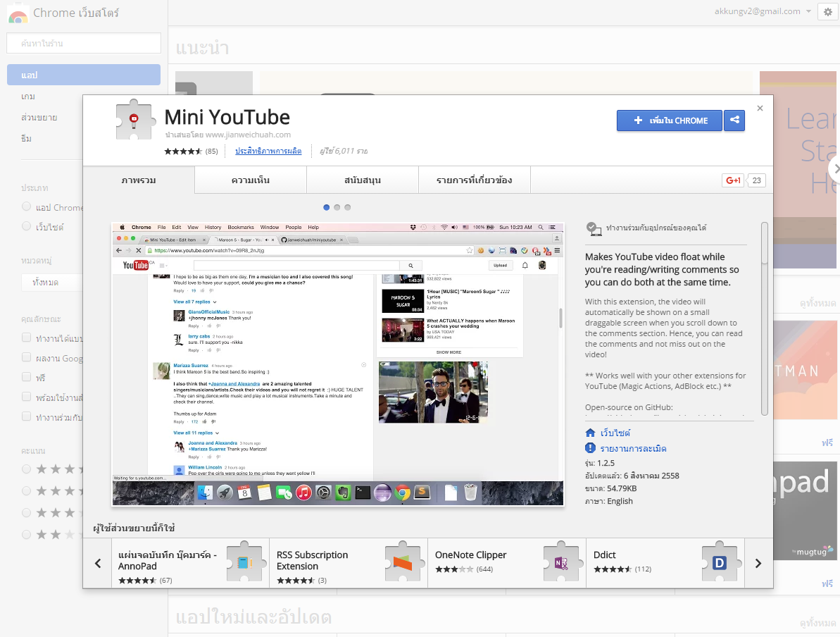Screen dimensions: 840x637
Task: Tick the ฟรี free feature checkbox
Action: 26,377
